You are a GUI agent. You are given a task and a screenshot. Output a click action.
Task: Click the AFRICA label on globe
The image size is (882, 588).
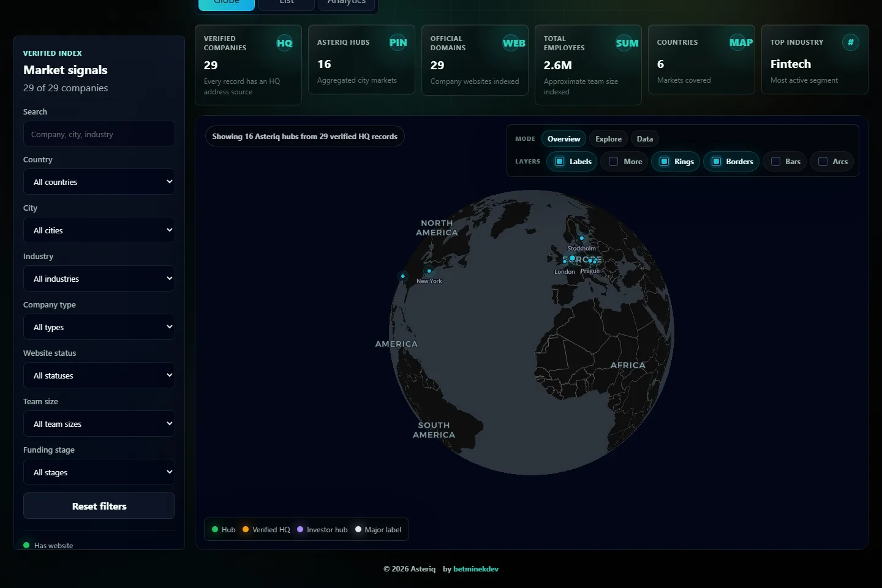628,365
